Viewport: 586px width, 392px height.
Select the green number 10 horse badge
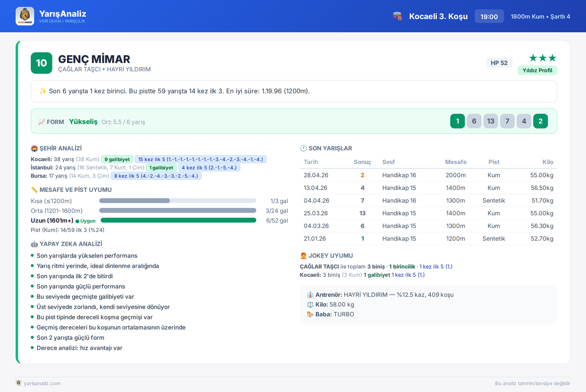pyautogui.click(x=41, y=63)
